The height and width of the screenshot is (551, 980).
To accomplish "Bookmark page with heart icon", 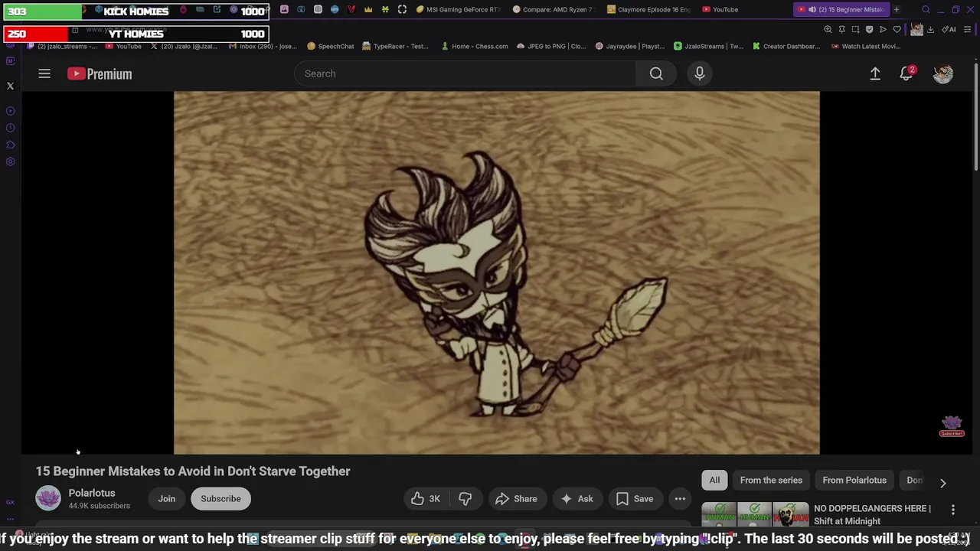I will click(x=897, y=29).
